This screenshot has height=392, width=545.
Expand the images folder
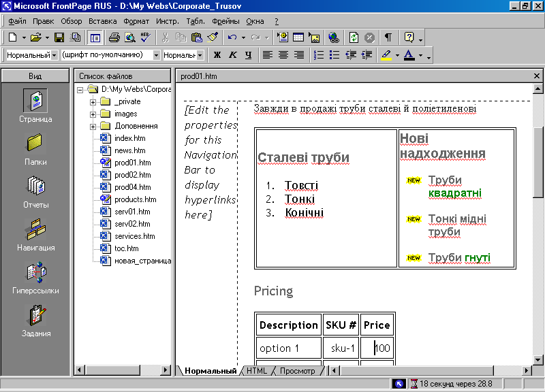[x=93, y=114]
